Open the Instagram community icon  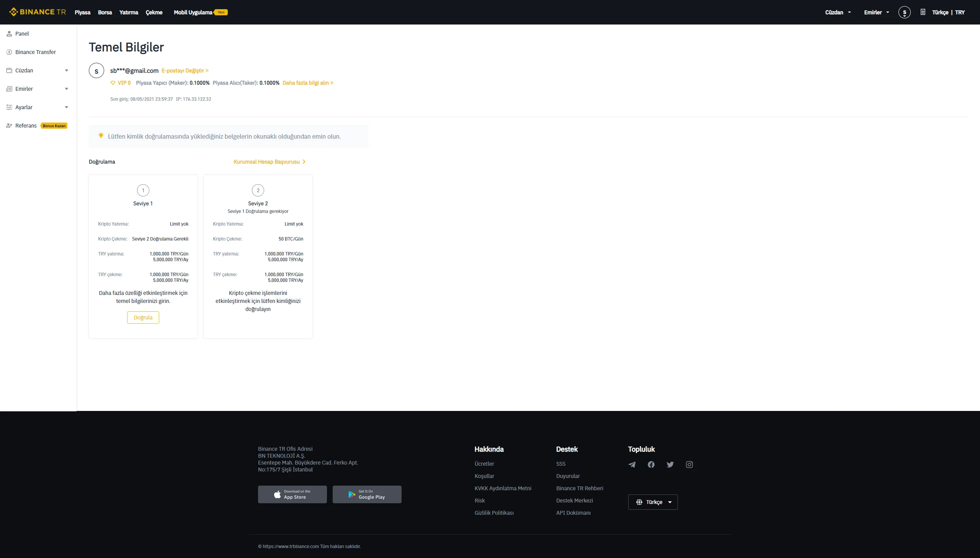click(x=689, y=465)
